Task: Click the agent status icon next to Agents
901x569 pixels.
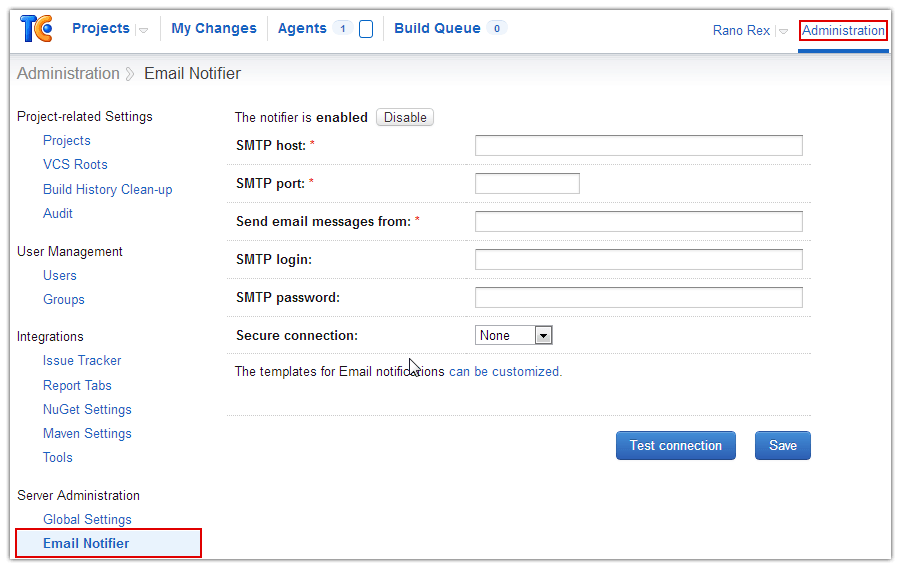Action: tap(366, 29)
